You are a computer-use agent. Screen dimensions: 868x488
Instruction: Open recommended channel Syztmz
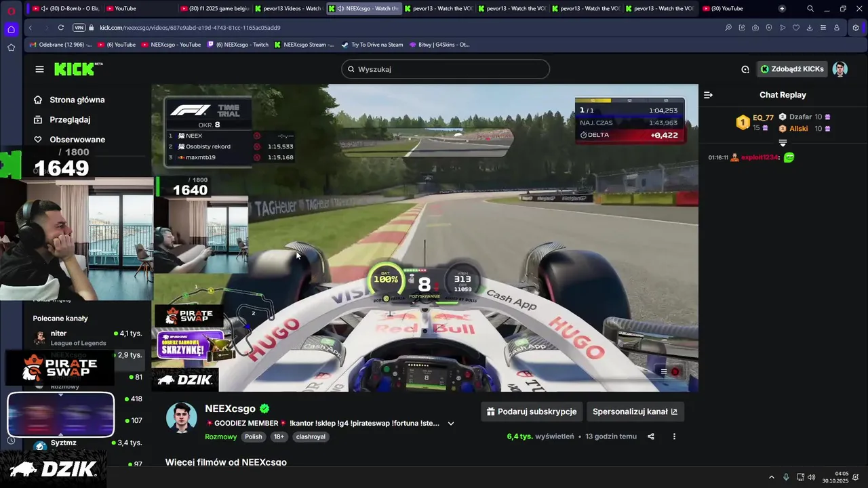click(x=88, y=443)
